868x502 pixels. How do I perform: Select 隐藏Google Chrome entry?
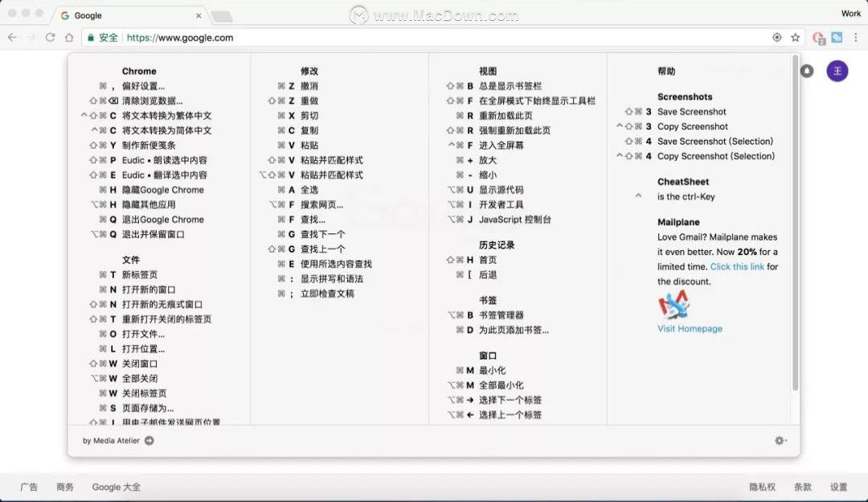pos(162,190)
